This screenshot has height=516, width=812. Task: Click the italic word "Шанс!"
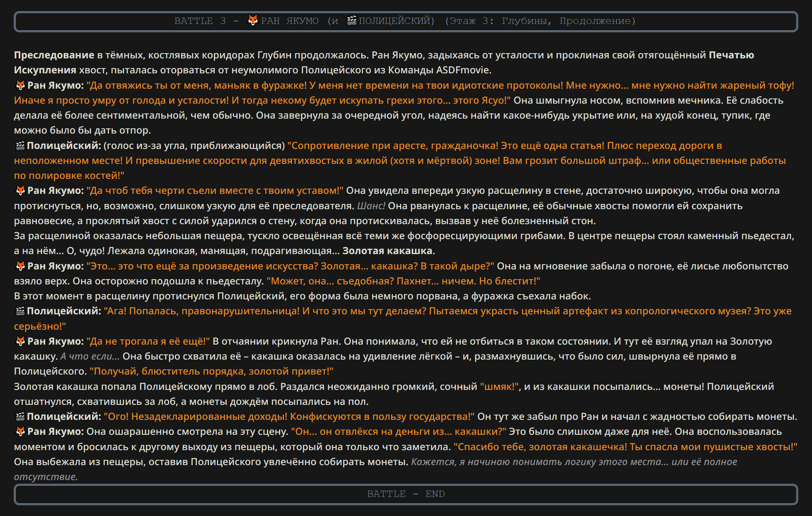pyautogui.click(x=371, y=206)
